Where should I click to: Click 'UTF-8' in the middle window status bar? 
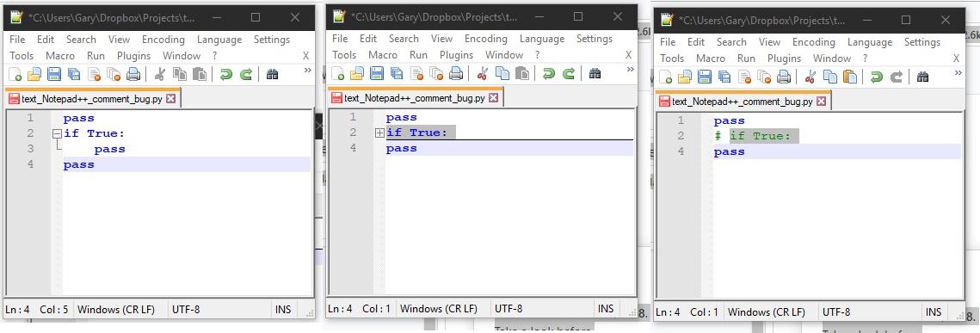508,309
